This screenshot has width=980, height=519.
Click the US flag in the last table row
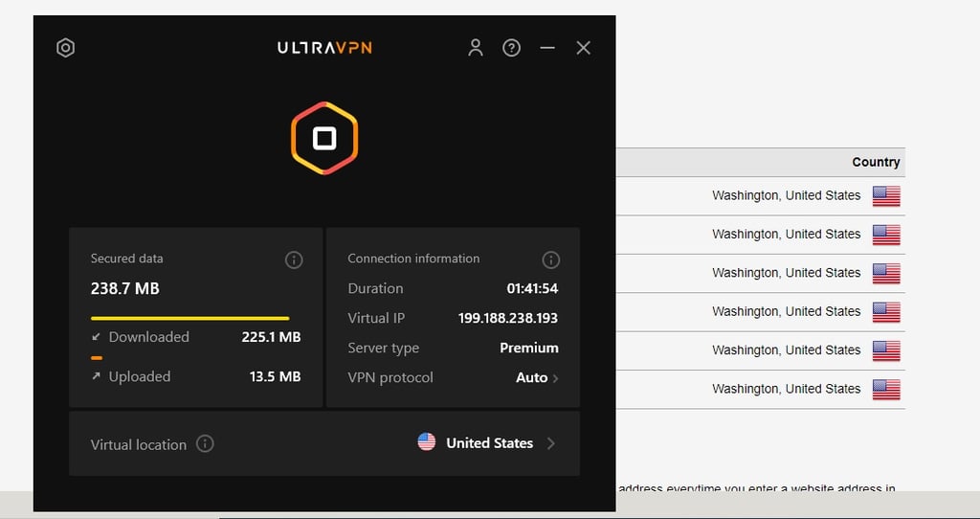pyautogui.click(x=886, y=390)
